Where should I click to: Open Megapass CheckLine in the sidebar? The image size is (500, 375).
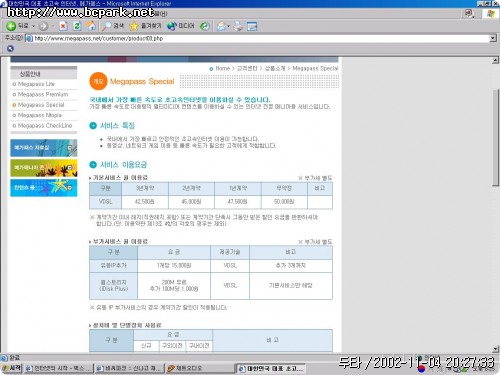(x=45, y=125)
